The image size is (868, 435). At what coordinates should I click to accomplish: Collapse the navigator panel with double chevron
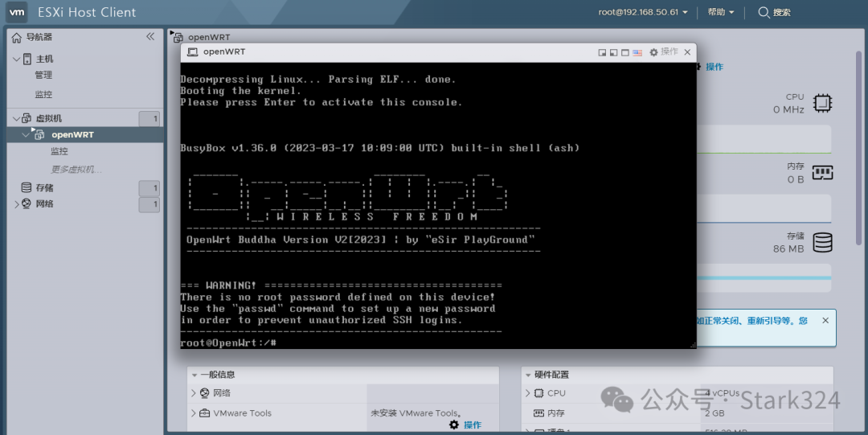pyautogui.click(x=150, y=36)
